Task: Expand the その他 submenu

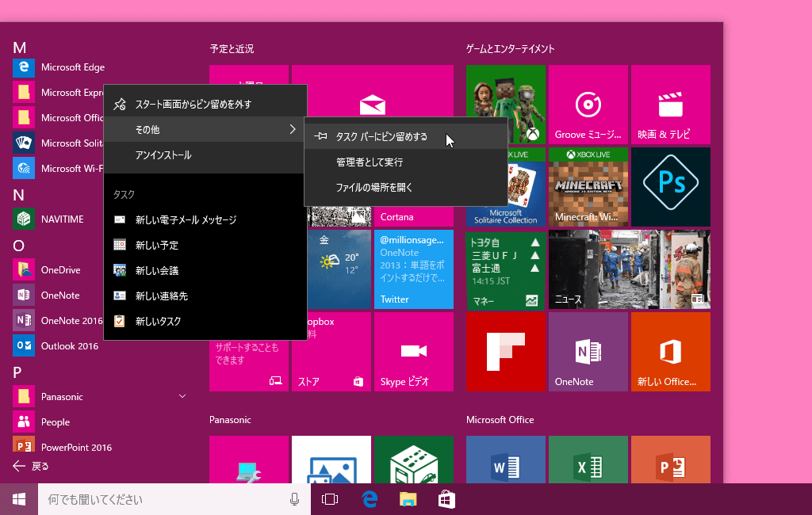Action: click(x=205, y=129)
